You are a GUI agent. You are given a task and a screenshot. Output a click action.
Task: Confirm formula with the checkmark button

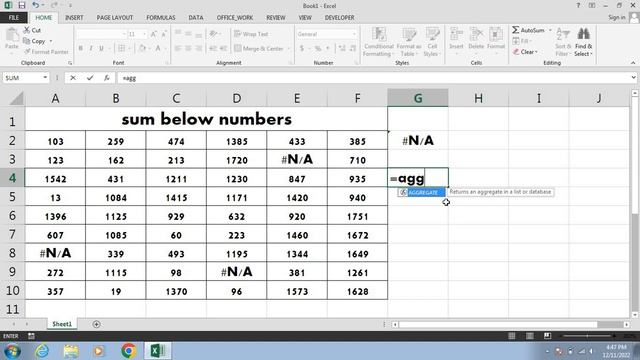point(90,78)
